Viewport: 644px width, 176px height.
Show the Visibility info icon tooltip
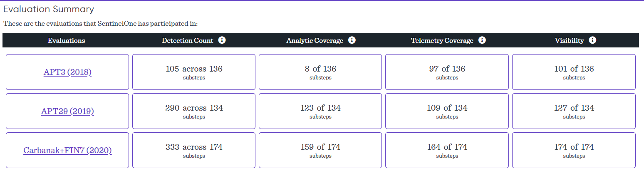pos(593,40)
